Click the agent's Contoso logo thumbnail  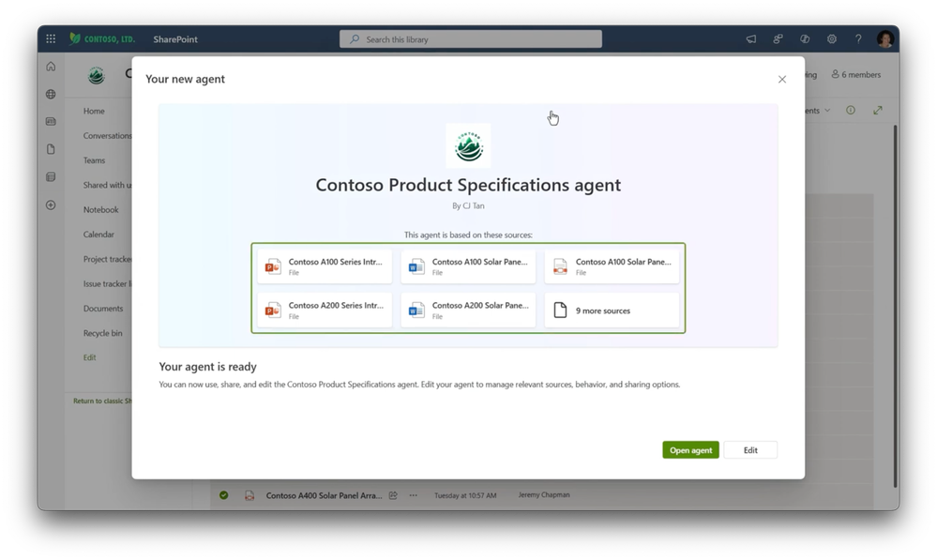(469, 145)
